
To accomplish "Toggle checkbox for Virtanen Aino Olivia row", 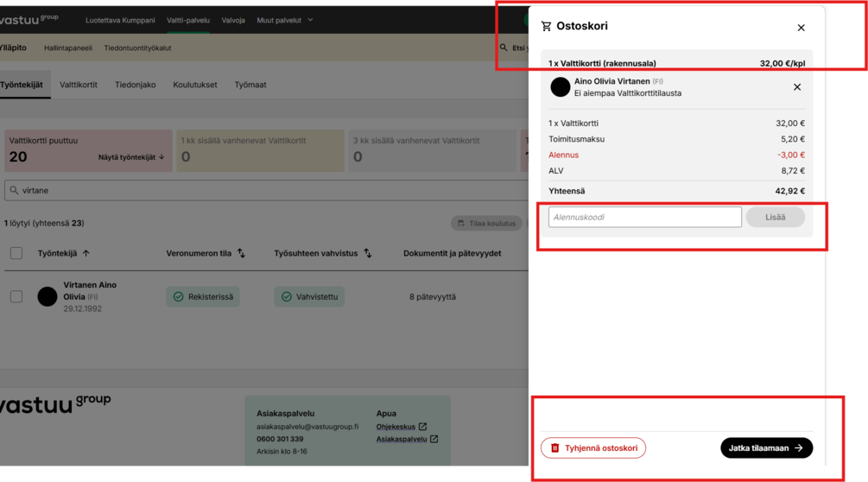I will pos(16,296).
